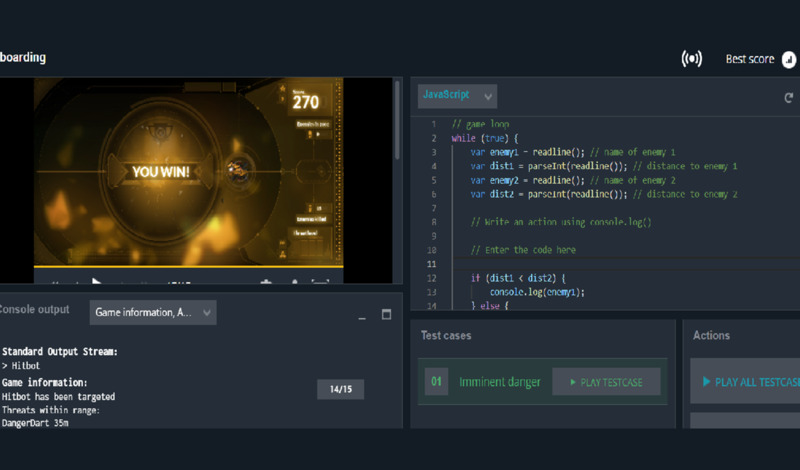Screen dimensions: 800x470
Task: Click the game viewer vertical scrollbar
Action: coord(397,120)
